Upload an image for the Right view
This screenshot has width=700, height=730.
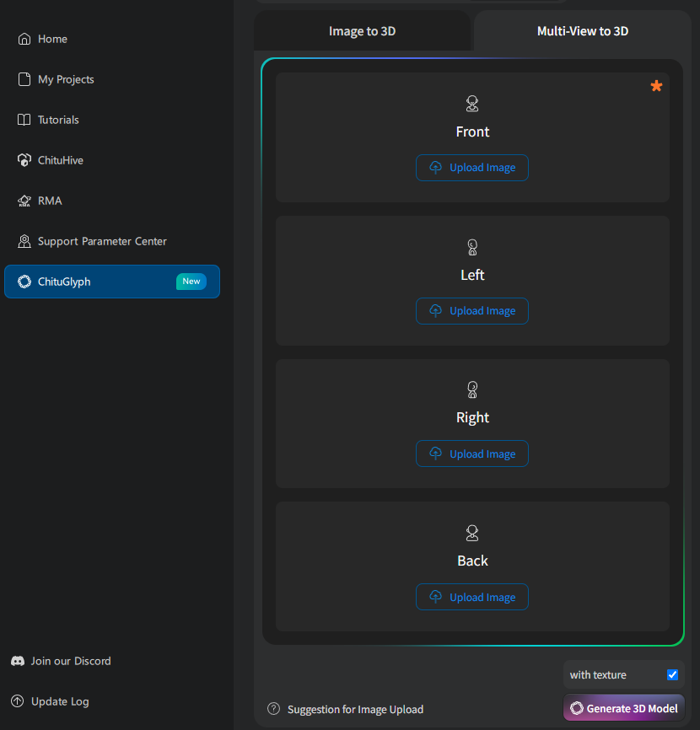[x=472, y=454]
